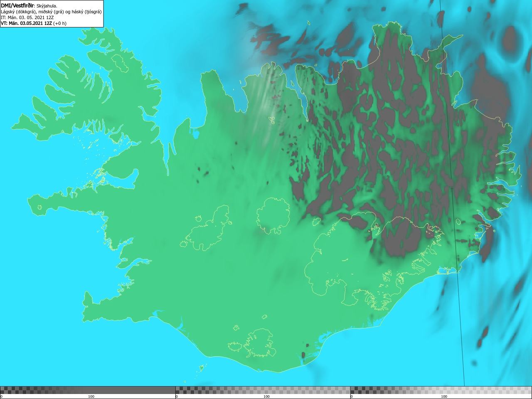Click the 'DMI/Vestfirðir: Skýjahula.' title line
The image size is (532, 399).
click(29, 5)
